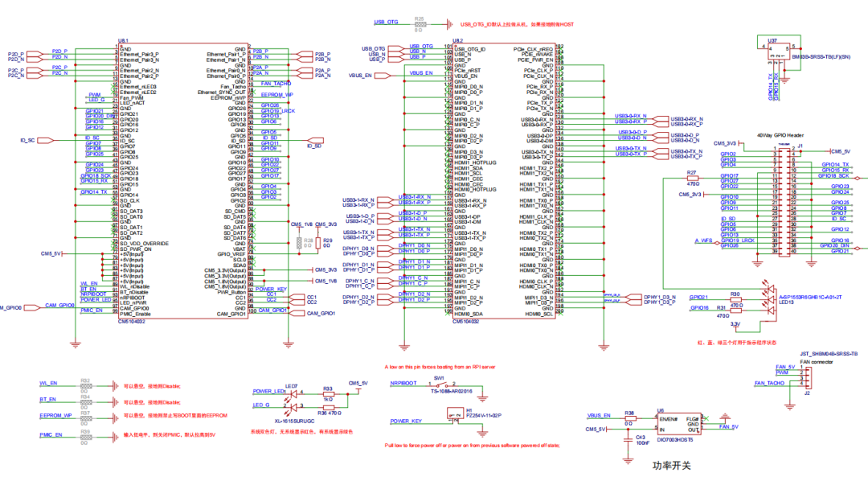The image size is (868, 477).
Task: Click the USB_OTG label beside R25
Action: point(386,23)
